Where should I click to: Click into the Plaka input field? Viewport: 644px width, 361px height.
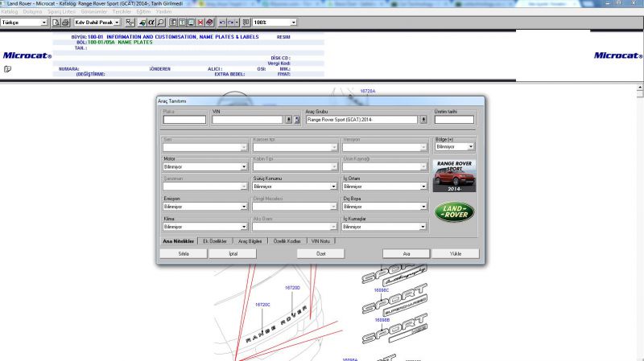click(x=184, y=119)
